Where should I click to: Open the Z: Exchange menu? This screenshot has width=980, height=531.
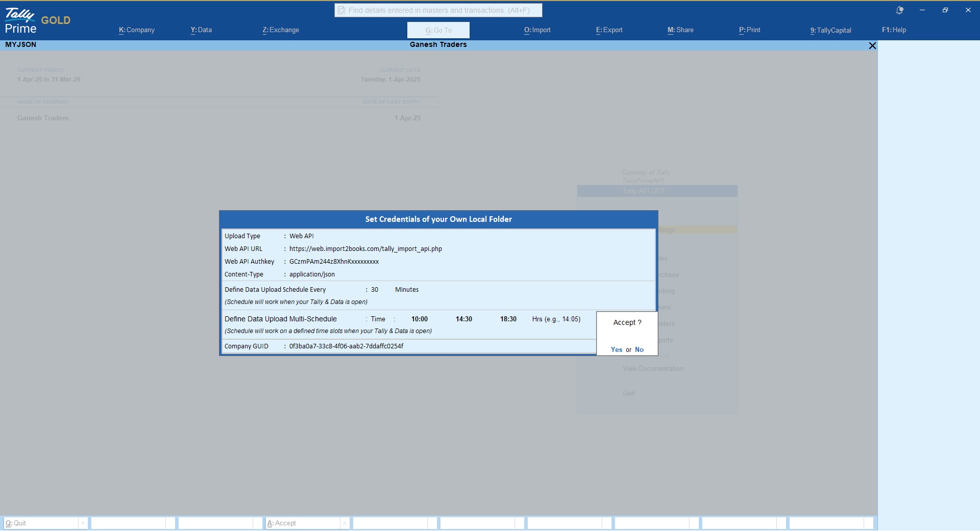point(281,30)
